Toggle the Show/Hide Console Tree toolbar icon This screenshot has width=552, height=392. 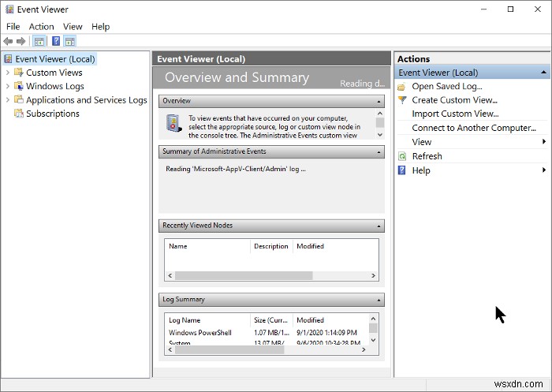(x=39, y=41)
